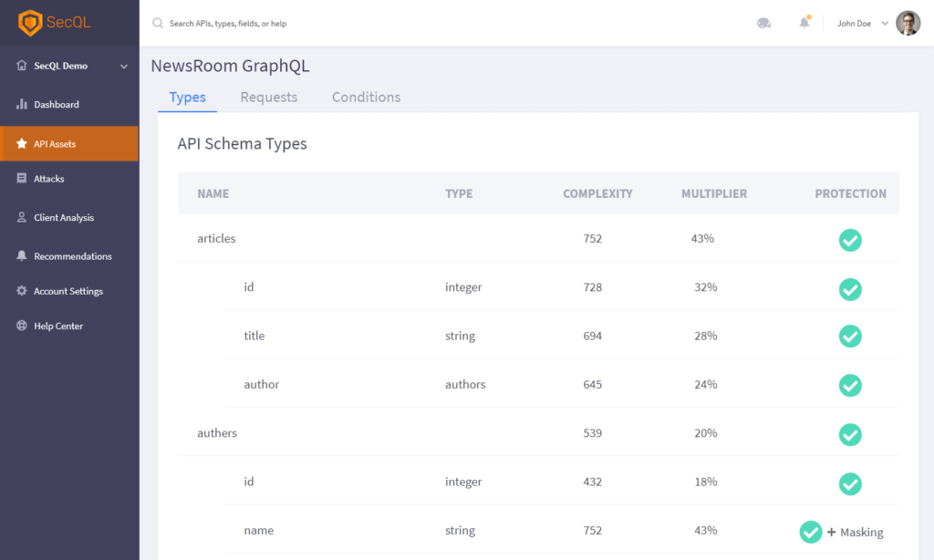Click the SecQL shield logo
Viewport: 934px width, 560px height.
(30, 23)
